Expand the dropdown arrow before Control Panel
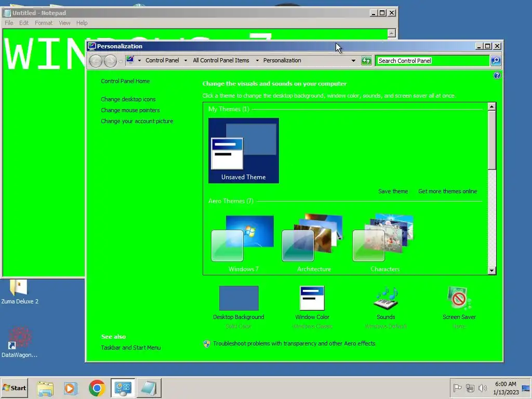The height and width of the screenshot is (399, 532). click(x=139, y=61)
